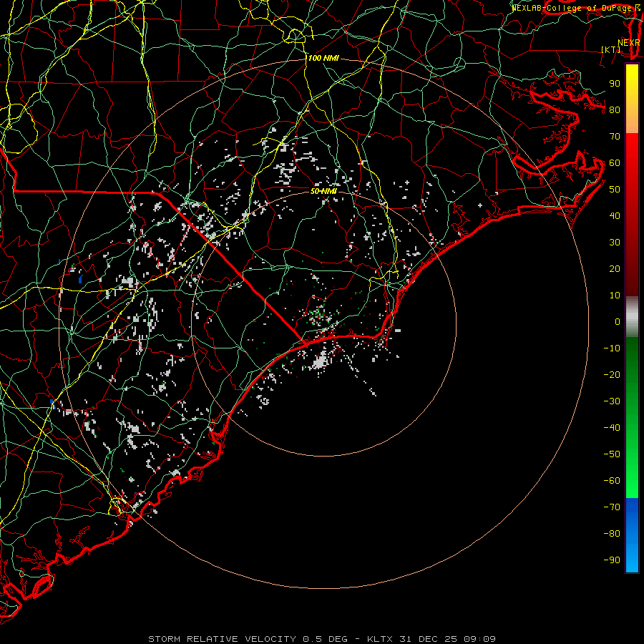
Task: Select the positive 20 legend value
Action: click(x=615, y=268)
